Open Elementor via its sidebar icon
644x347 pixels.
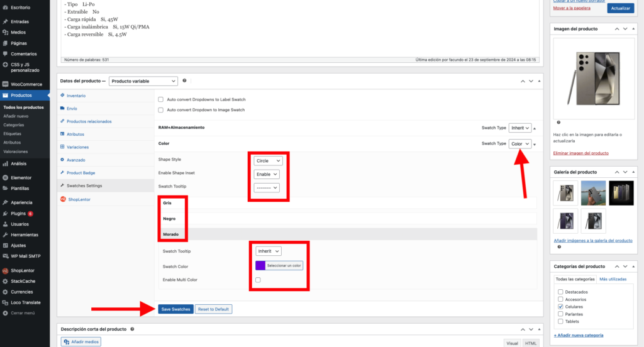(5, 178)
